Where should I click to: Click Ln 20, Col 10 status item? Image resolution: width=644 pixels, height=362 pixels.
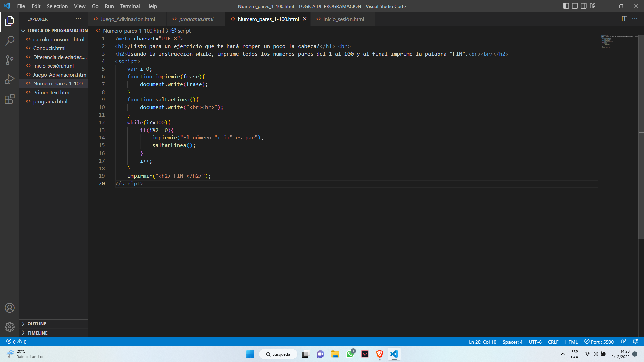482,342
